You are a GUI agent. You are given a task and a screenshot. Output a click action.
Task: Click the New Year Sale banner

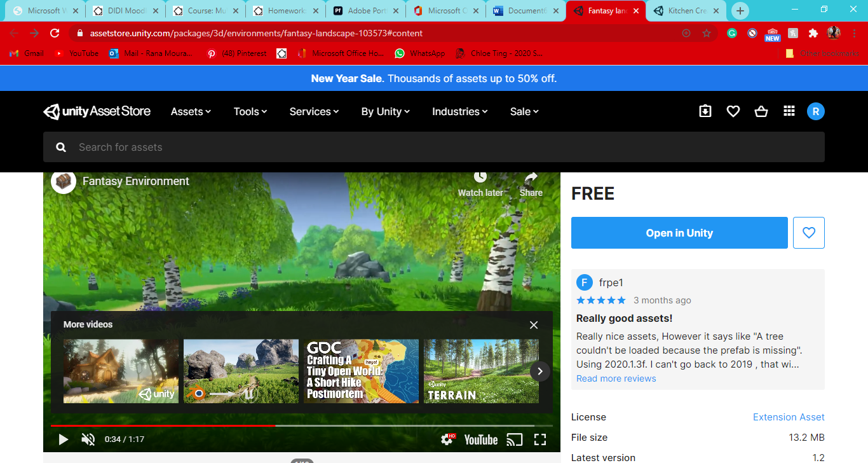tap(434, 78)
